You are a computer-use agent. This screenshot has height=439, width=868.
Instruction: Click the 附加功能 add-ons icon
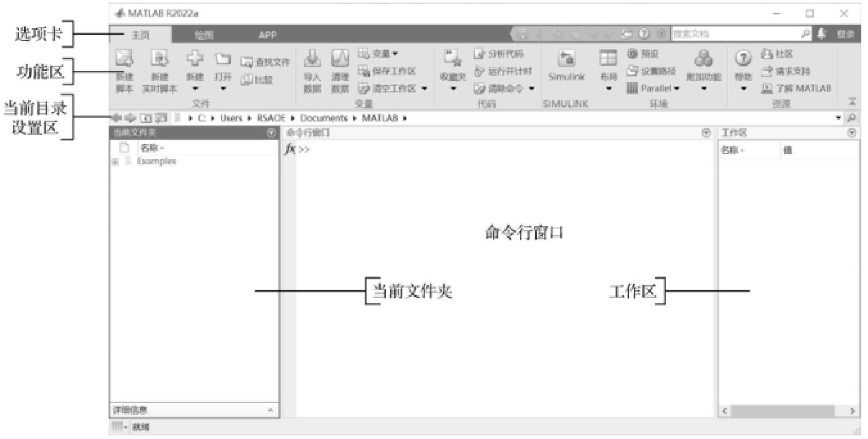click(x=704, y=58)
